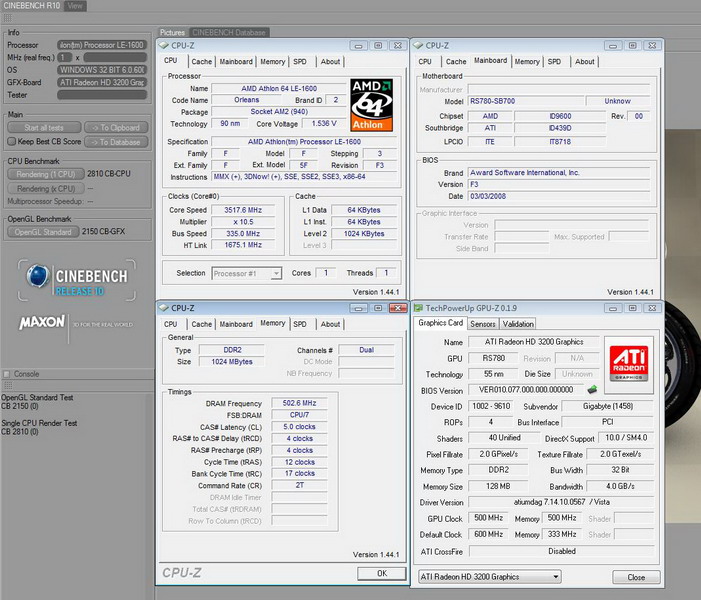The image size is (701, 600).
Task: Click the Device ID 1002 - 9610 field
Action: coord(491,406)
